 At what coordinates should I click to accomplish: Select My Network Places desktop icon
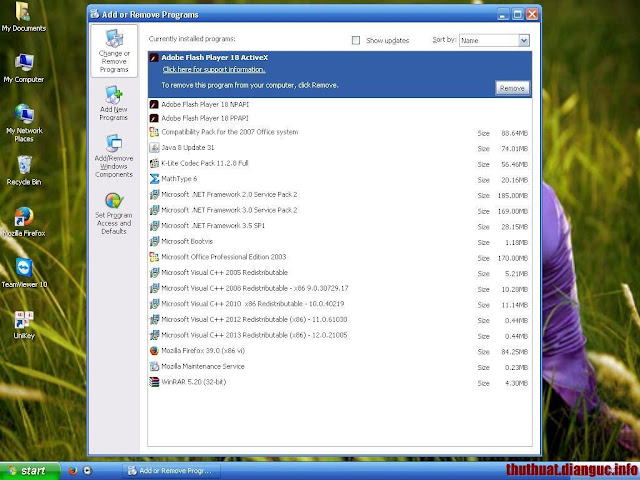click(24, 123)
